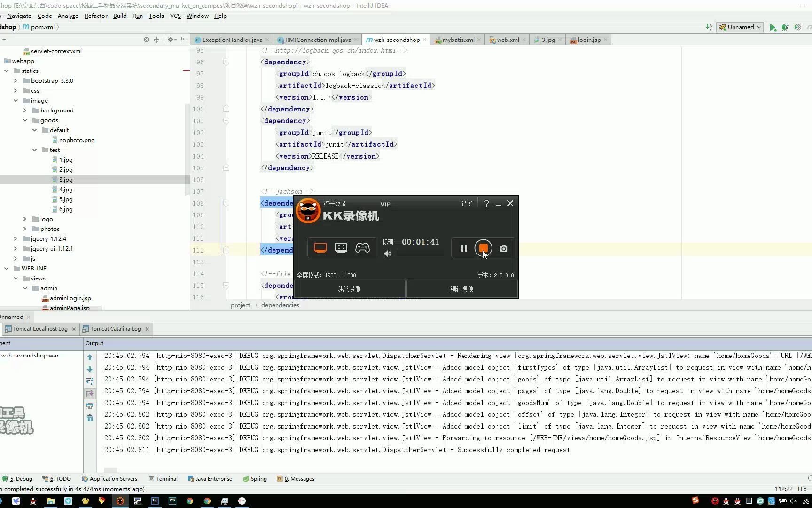Viewport: 812px width, 508px height.
Task: Open the Navigate menu
Action: coord(19,16)
